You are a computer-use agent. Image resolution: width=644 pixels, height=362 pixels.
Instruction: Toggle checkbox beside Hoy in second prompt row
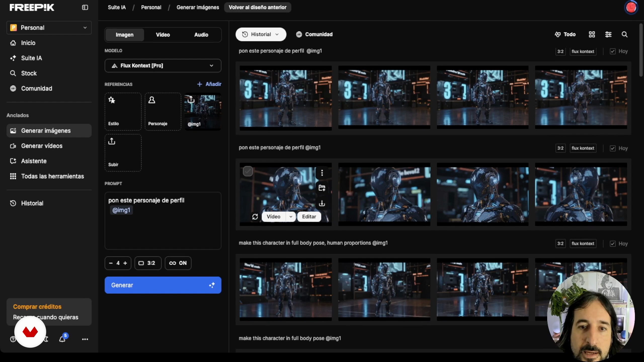613,148
